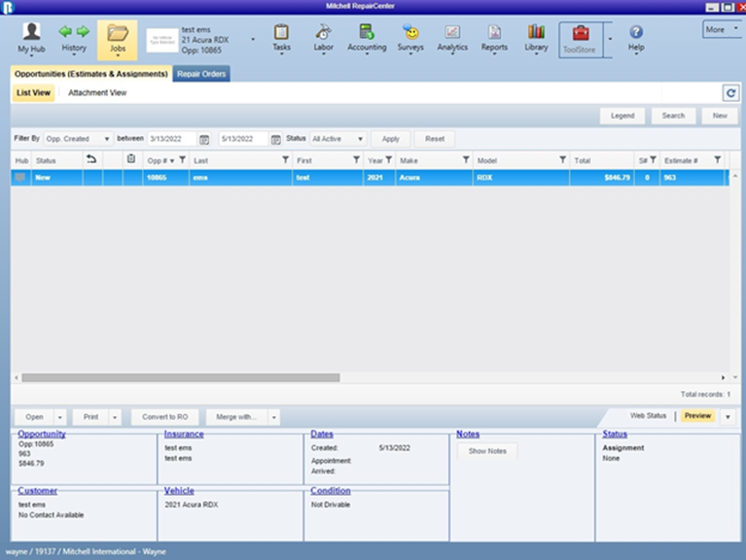Reset the filters
The width and height of the screenshot is (746, 560).
tap(435, 139)
